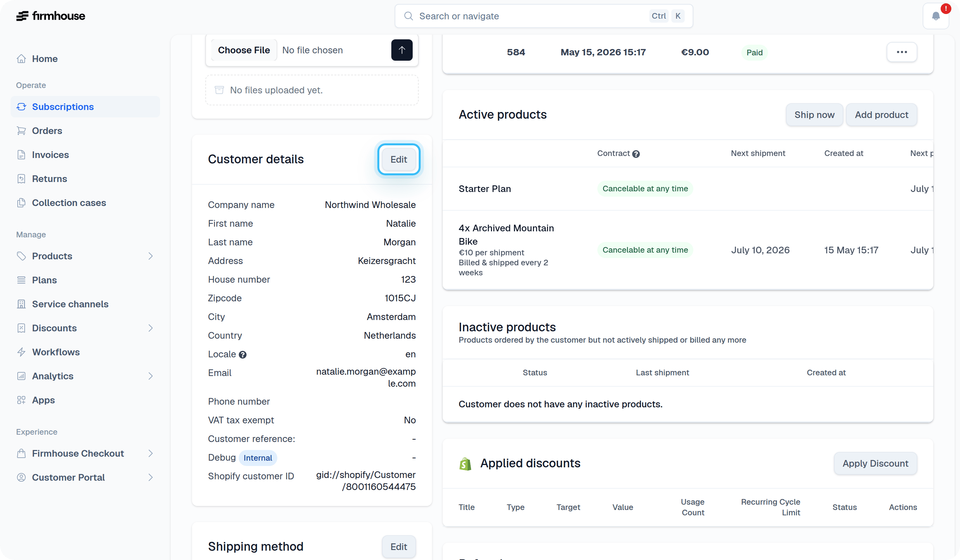The width and height of the screenshot is (960, 560).
Task: Click the Apply Discount button
Action: click(x=875, y=463)
